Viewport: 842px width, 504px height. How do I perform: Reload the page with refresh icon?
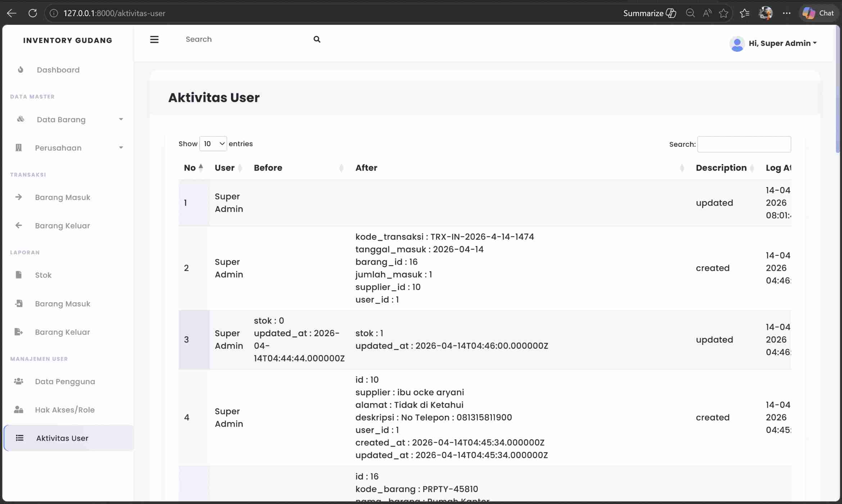click(33, 13)
